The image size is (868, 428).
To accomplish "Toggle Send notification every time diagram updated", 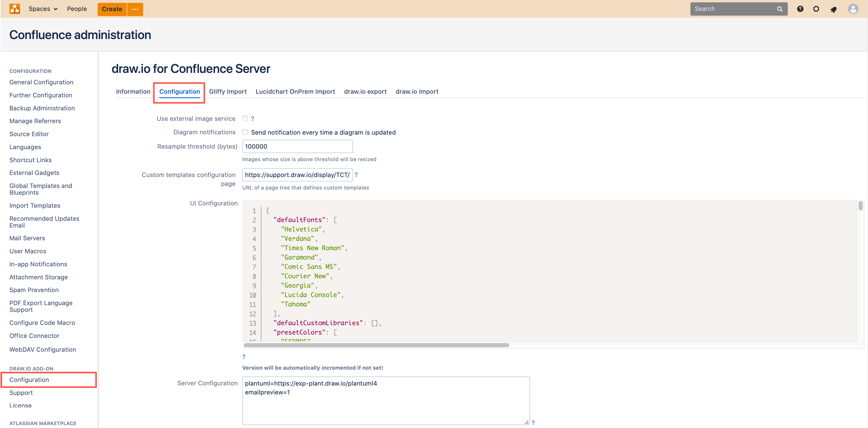I will 245,132.
